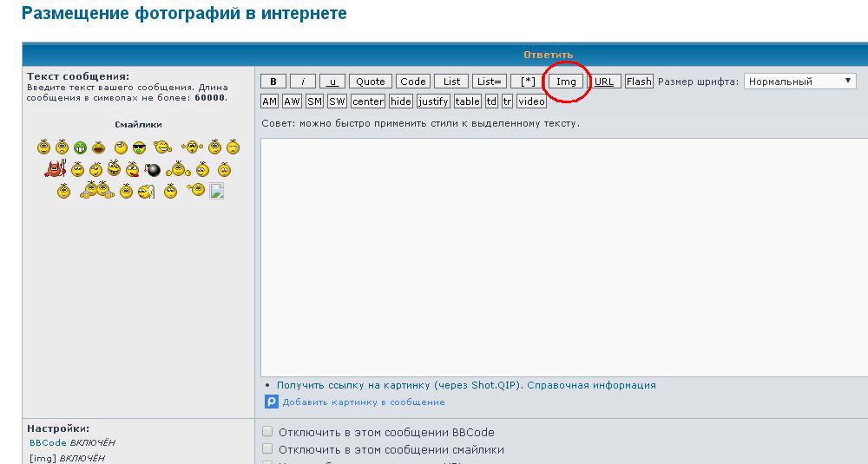The height and width of the screenshot is (464, 868).
Task: Click the Flash button
Action: point(639,82)
